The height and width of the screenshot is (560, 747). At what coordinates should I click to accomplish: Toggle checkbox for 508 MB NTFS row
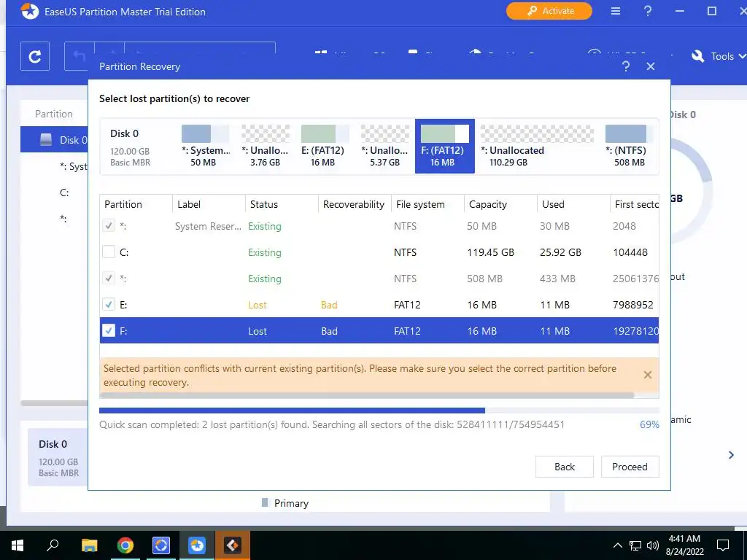point(109,278)
